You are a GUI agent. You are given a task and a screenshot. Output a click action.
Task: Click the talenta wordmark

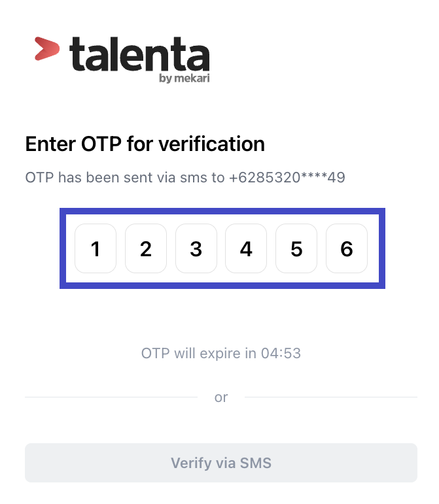point(139,54)
